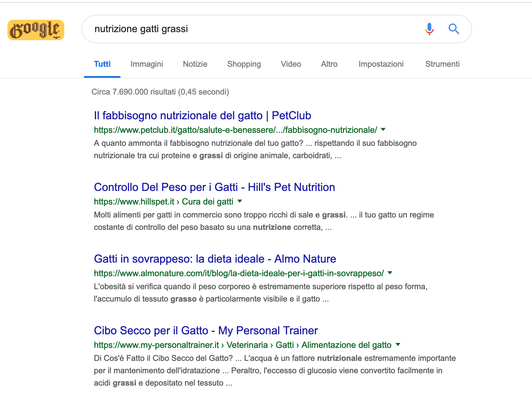Click 'Circa 7.690.000 risultati' stats text

(x=160, y=92)
